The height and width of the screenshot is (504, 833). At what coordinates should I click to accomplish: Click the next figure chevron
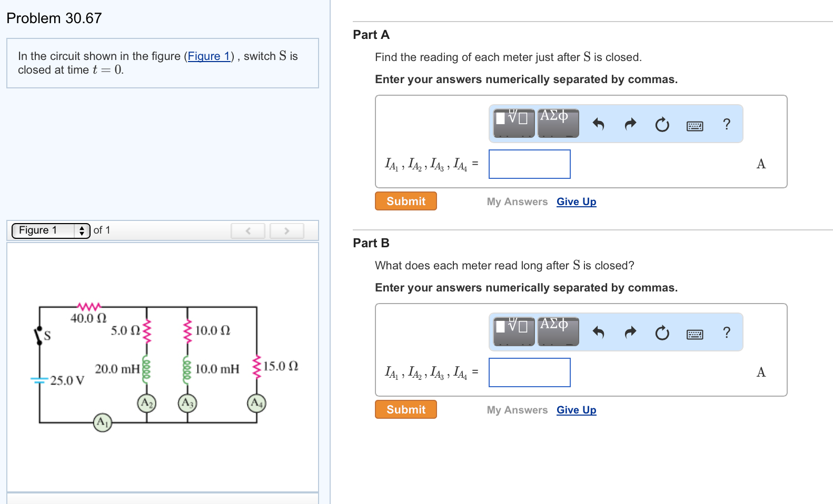click(286, 230)
